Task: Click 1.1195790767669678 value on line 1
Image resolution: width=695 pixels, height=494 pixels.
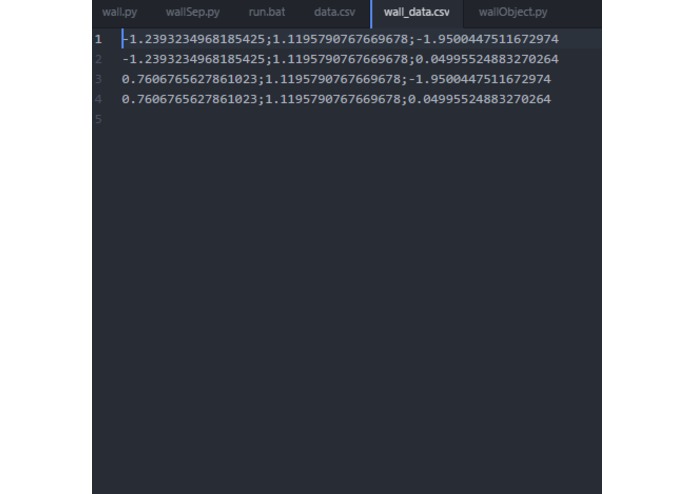Action: point(340,39)
